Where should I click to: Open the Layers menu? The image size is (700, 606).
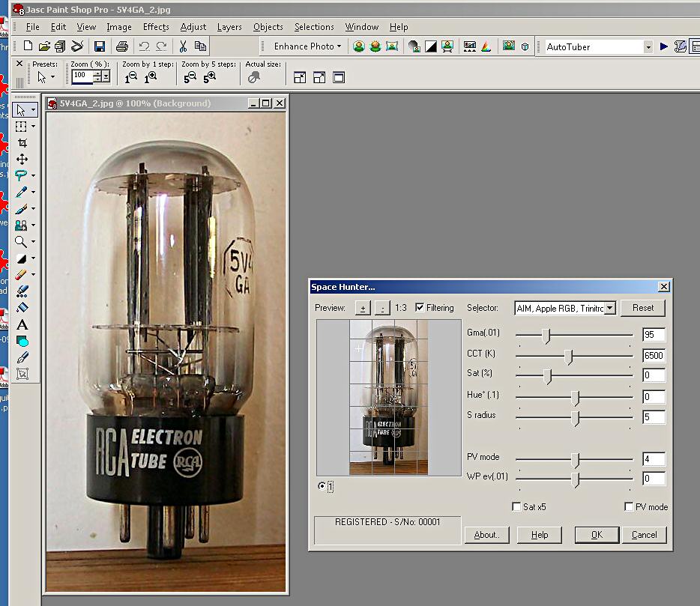point(229,27)
